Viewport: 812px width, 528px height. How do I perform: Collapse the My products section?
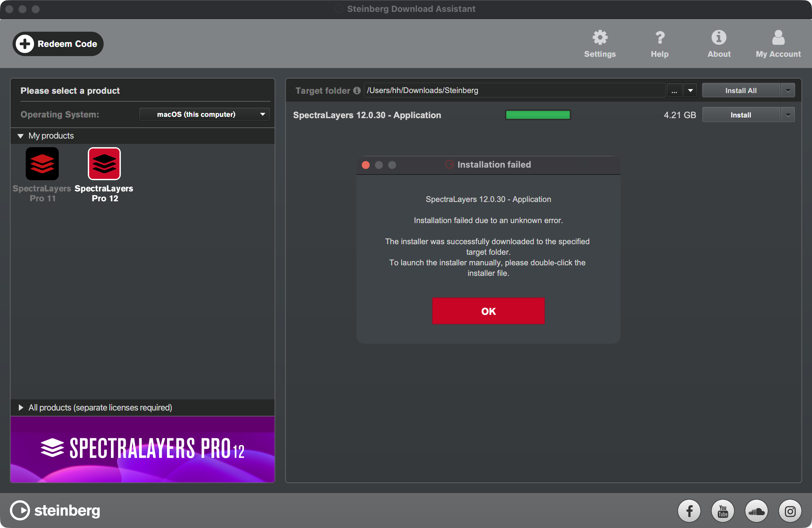click(x=20, y=136)
